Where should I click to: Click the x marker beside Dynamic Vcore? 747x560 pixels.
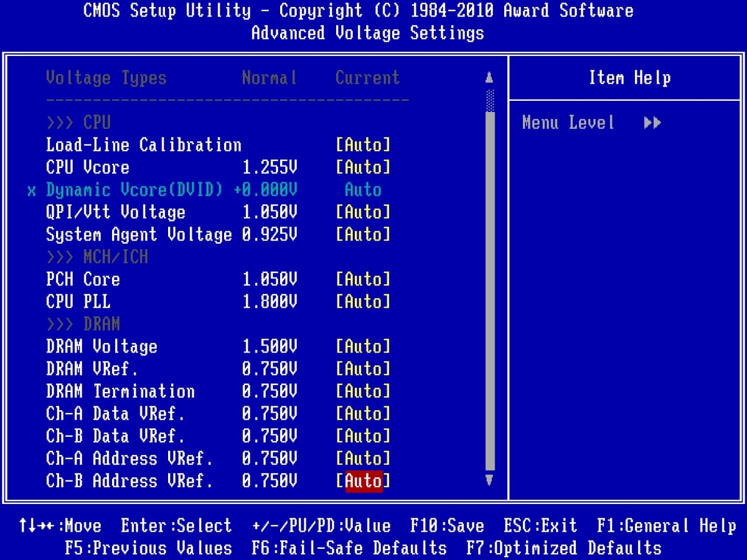point(32,190)
